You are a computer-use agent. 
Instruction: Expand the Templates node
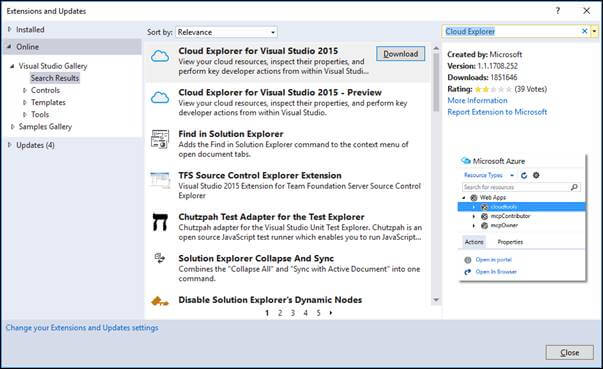pos(25,103)
